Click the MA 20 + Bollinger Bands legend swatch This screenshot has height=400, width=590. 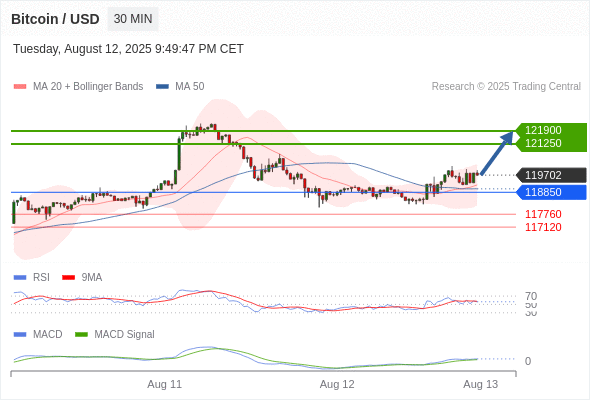click(x=20, y=87)
